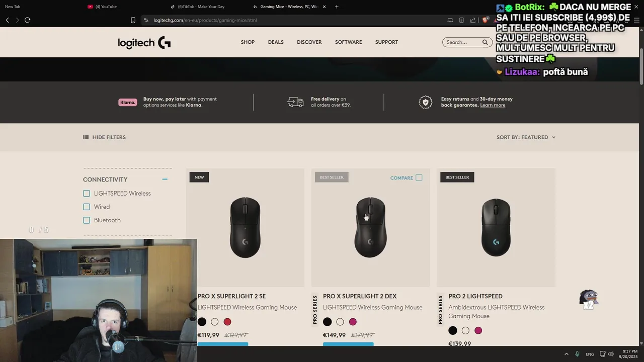Click the YouTube tab favicon

[90, 7]
